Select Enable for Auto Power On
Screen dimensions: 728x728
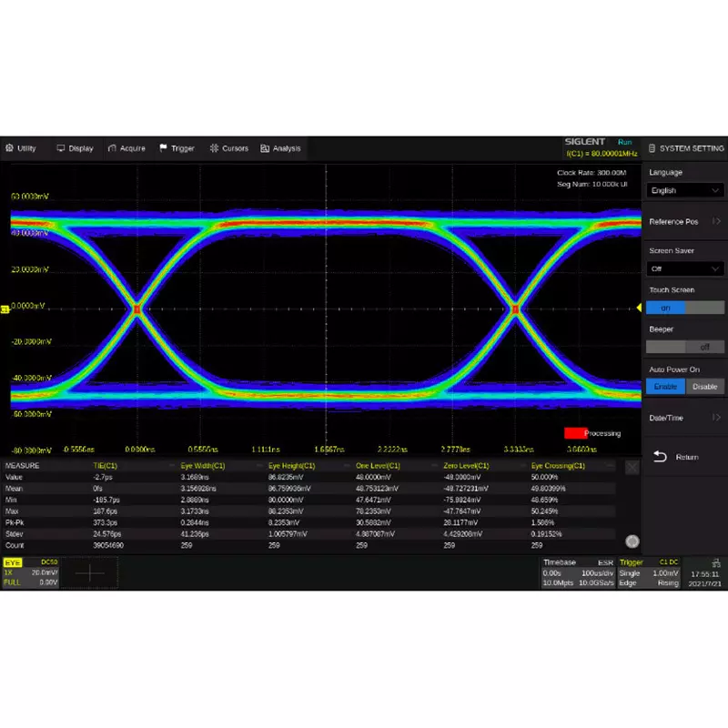coord(665,386)
